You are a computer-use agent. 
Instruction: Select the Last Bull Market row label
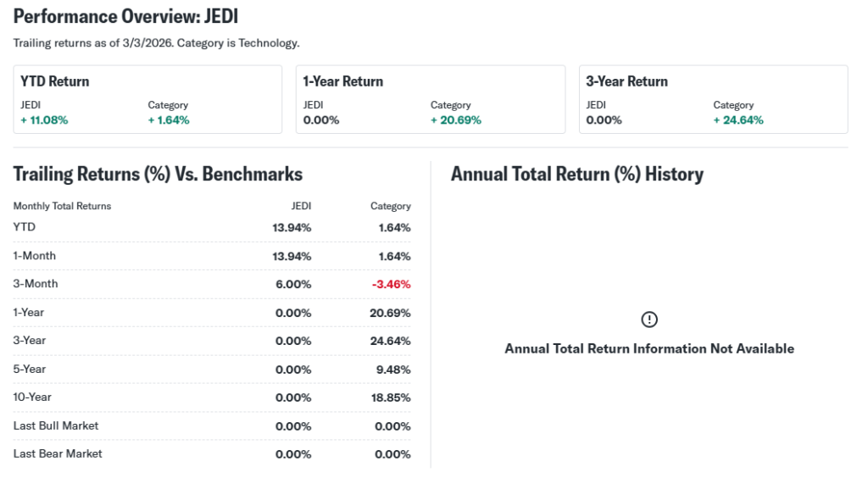click(56, 425)
